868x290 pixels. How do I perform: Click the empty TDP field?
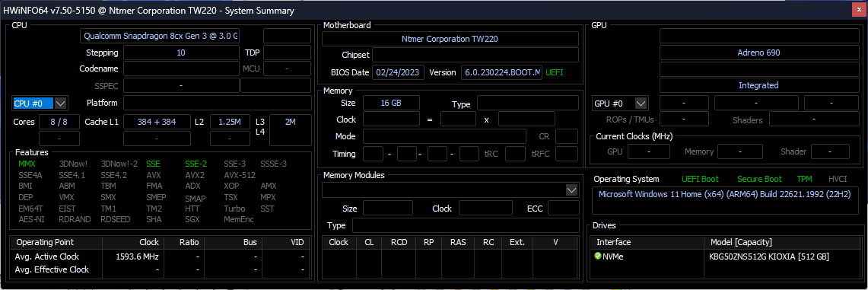[287, 53]
